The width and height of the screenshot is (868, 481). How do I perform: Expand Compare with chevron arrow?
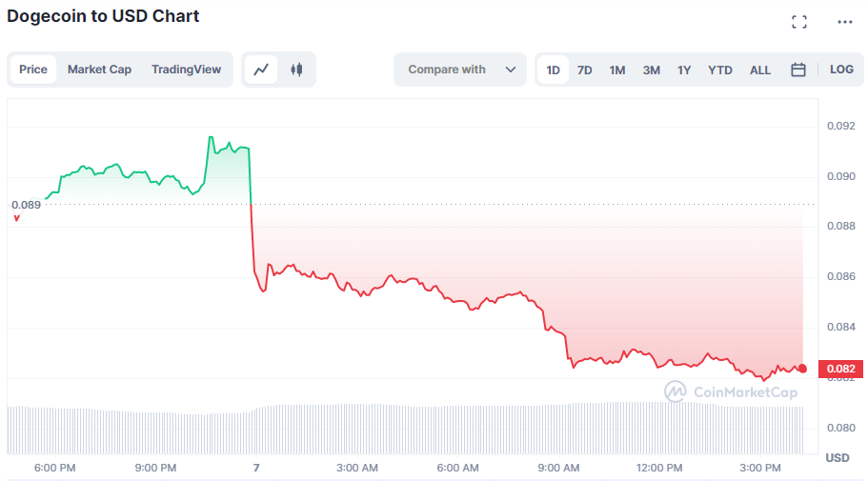click(x=511, y=70)
